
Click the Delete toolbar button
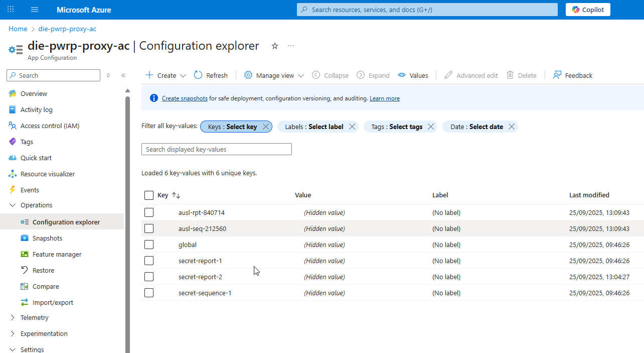coord(522,75)
